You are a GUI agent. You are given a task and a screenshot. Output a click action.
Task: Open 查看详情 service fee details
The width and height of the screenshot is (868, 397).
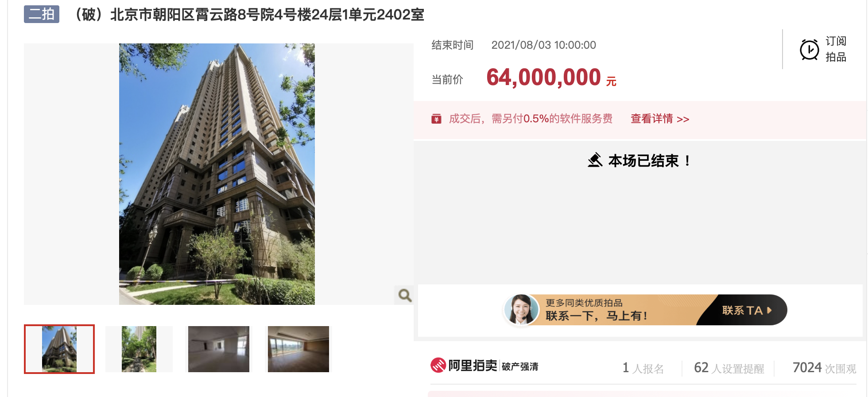pyautogui.click(x=660, y=119)
